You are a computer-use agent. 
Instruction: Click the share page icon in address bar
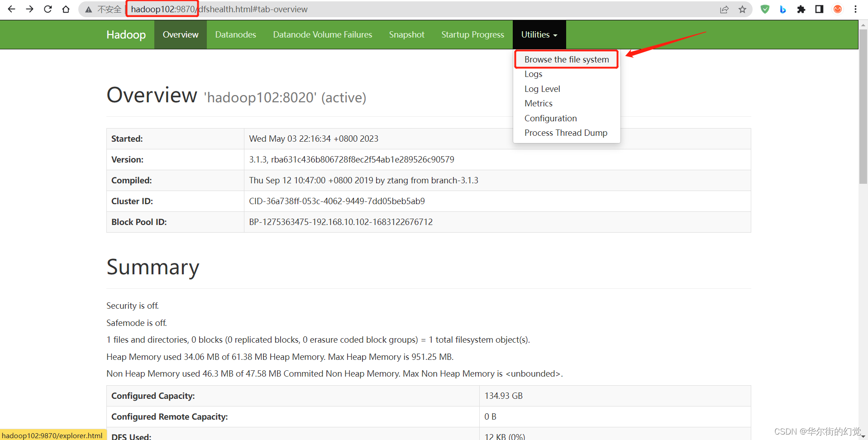(x=724, y=10)
